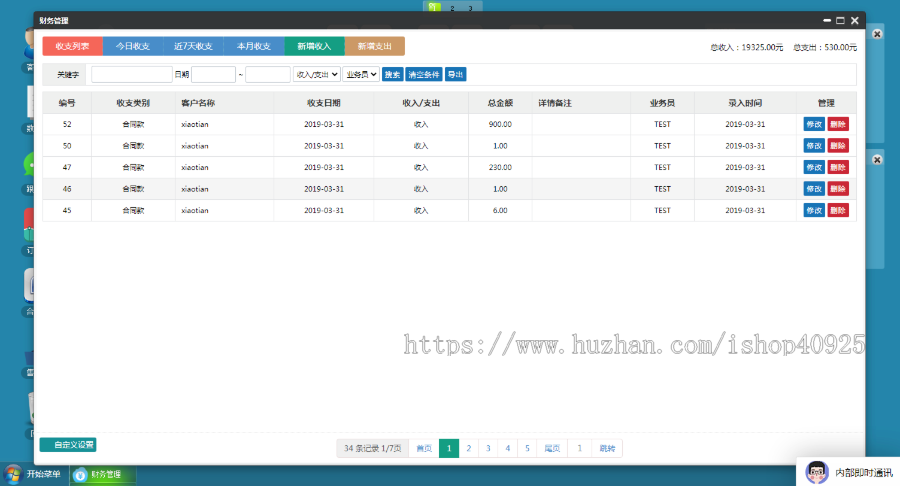The width and height of the screenshot is (900, 486).
Task: Open the 内部即时通讯 chat avatar
Action: tap(817, 472)
